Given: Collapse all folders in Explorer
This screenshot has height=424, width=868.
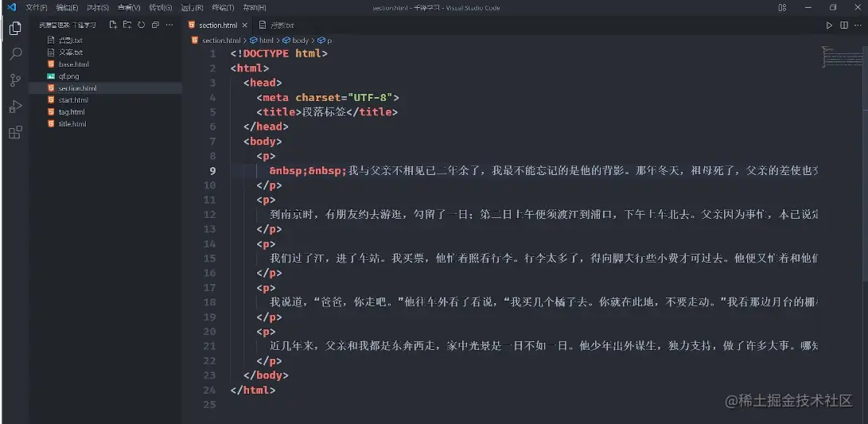Looking at the screenshot, I should point(155,25).
